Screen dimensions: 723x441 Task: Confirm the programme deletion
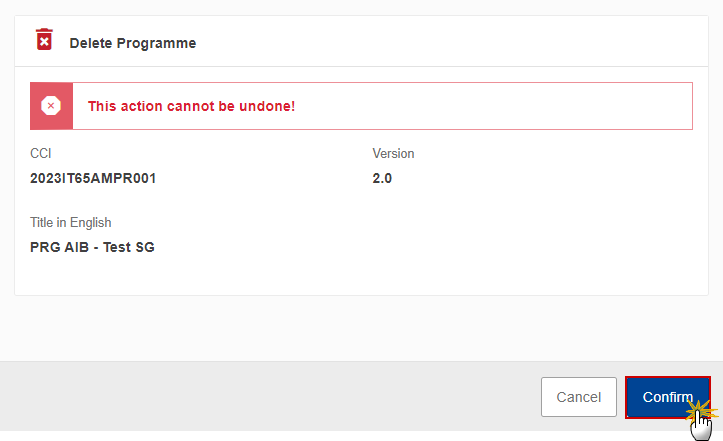coord(667,397)
